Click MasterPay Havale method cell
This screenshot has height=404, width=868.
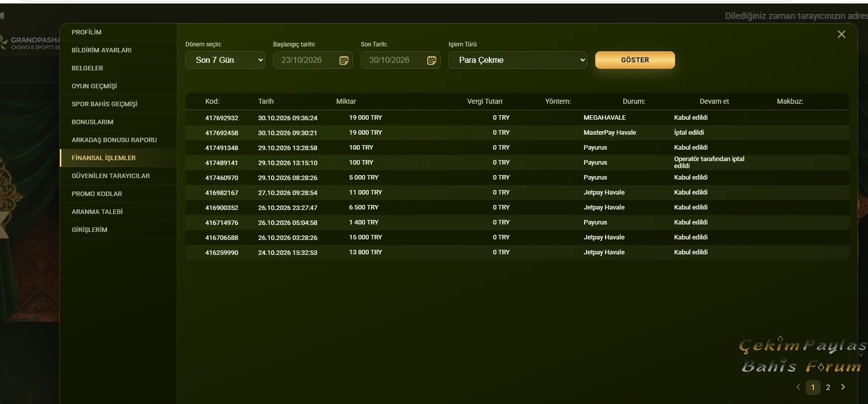tap(610, 133)
